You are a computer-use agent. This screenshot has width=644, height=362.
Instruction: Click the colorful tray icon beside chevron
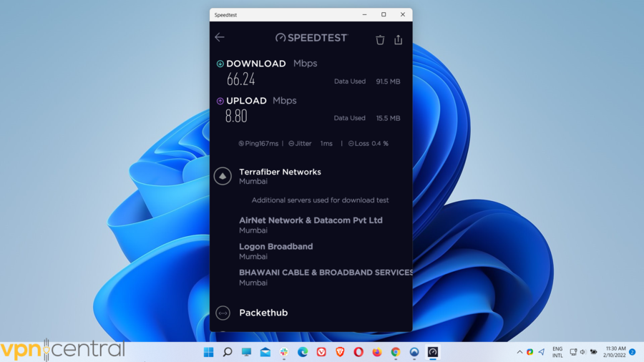530,352
